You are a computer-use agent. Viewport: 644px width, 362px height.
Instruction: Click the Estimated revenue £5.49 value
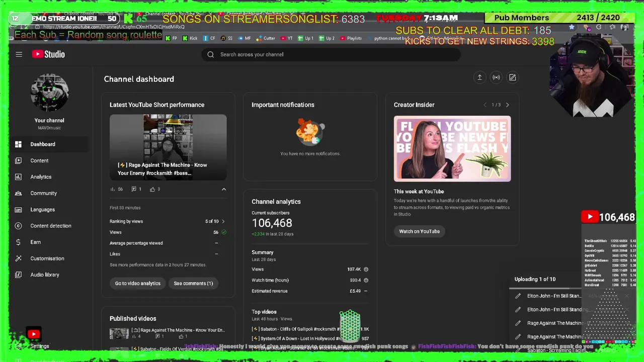coord(355,291)
